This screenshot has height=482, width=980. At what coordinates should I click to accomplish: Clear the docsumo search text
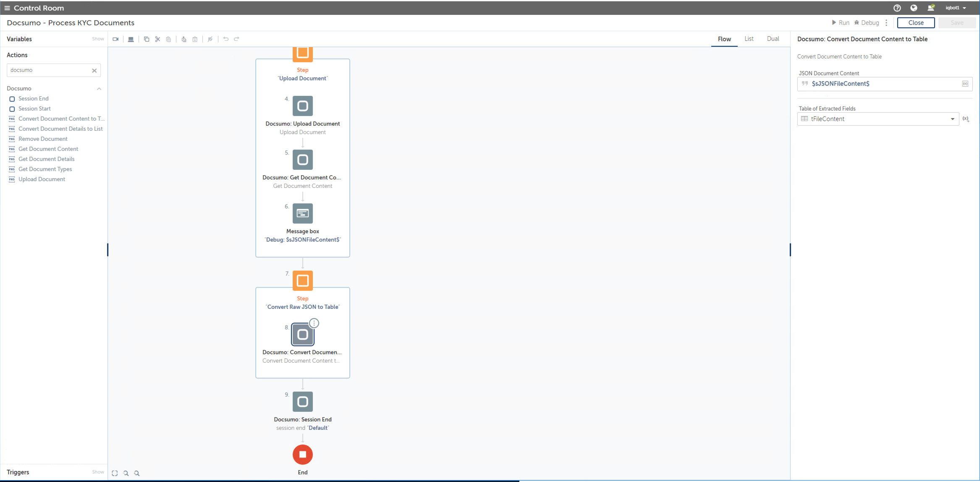tap(94, 71)
